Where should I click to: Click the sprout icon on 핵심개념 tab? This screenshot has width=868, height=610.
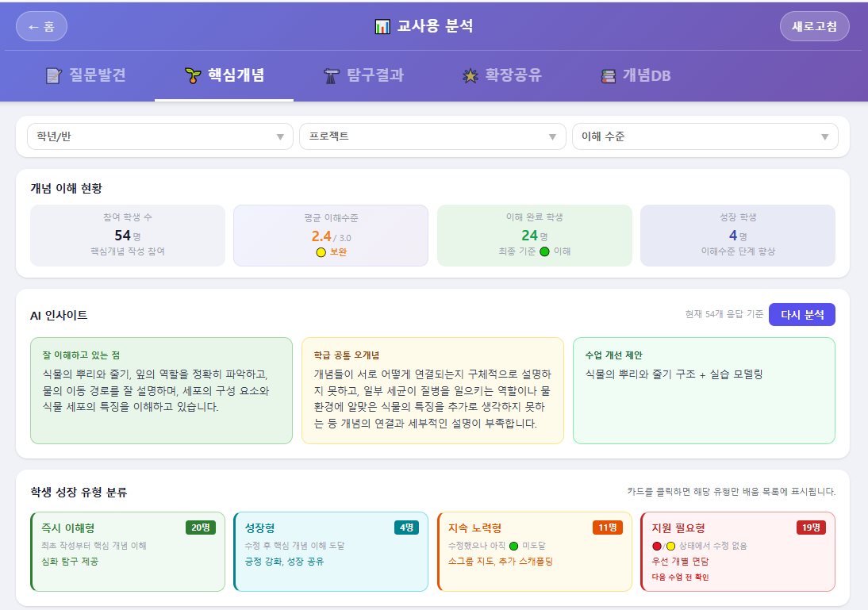192,75
